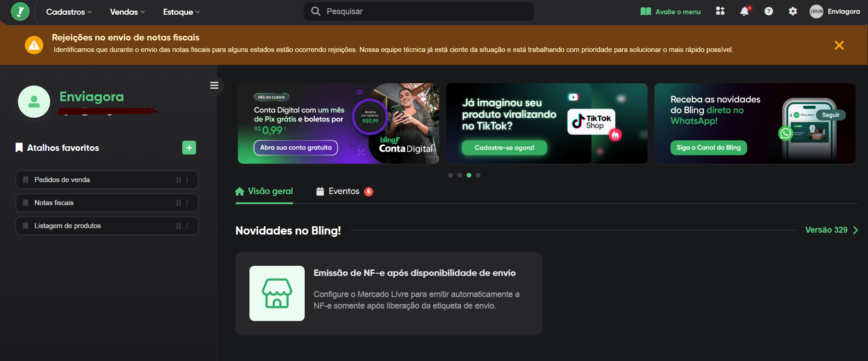
Task: Click the Pedidos de venda bookmark icon
Action: point(26,180)
